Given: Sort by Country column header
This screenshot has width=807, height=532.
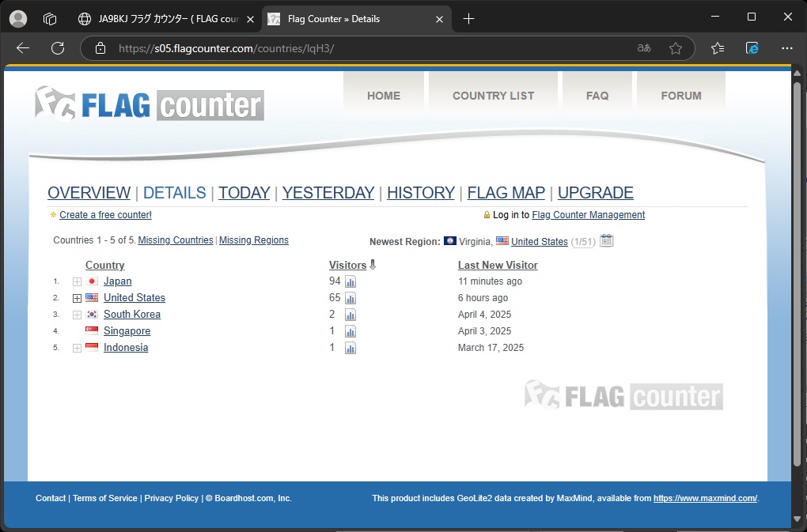Looking at the screenshot, I should tap(105, 266).
